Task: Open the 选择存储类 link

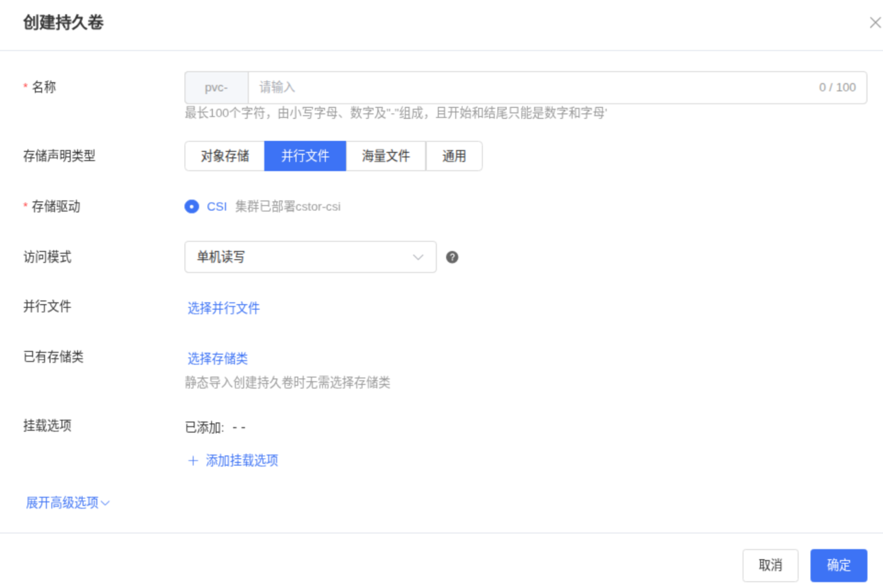Action: coord(218,358)
